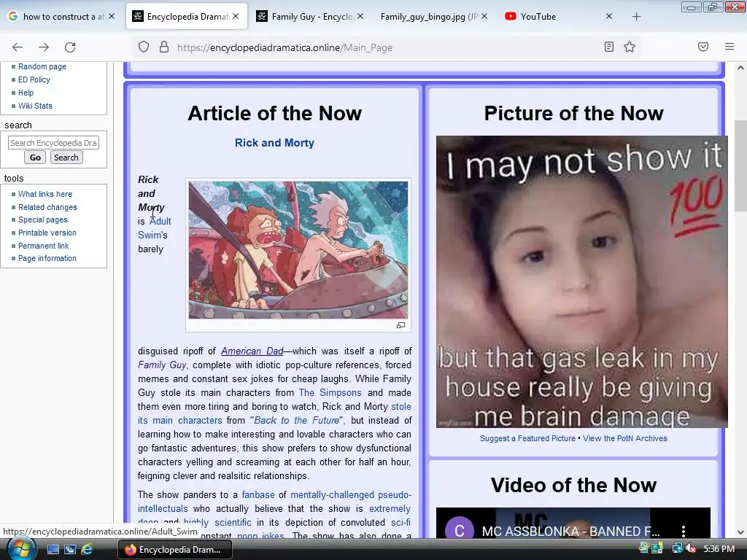The image size is (747, 560).
Task: Close the Encyclopedia Dramatica tab
Action: click(x=236, y=16)
